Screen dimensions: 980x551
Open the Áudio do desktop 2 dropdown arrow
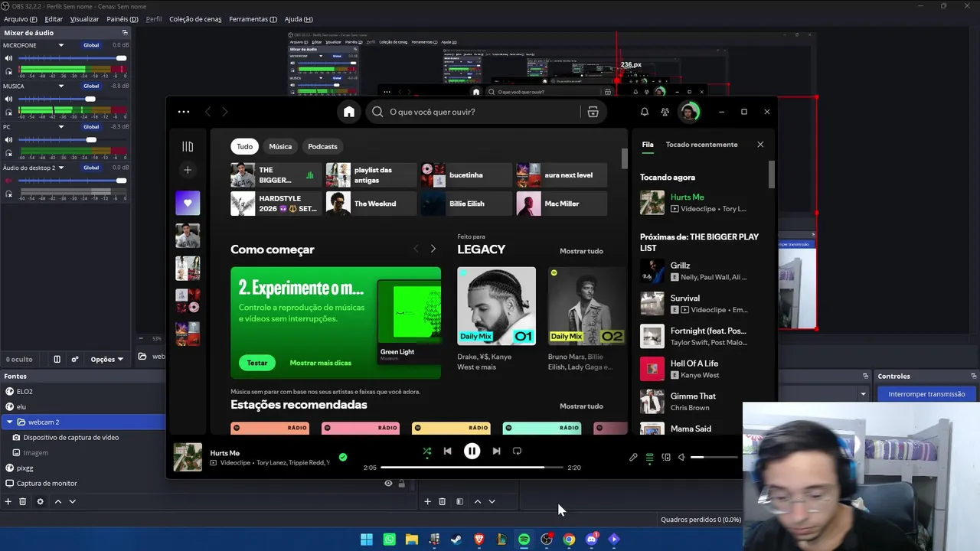pos(61,168)
